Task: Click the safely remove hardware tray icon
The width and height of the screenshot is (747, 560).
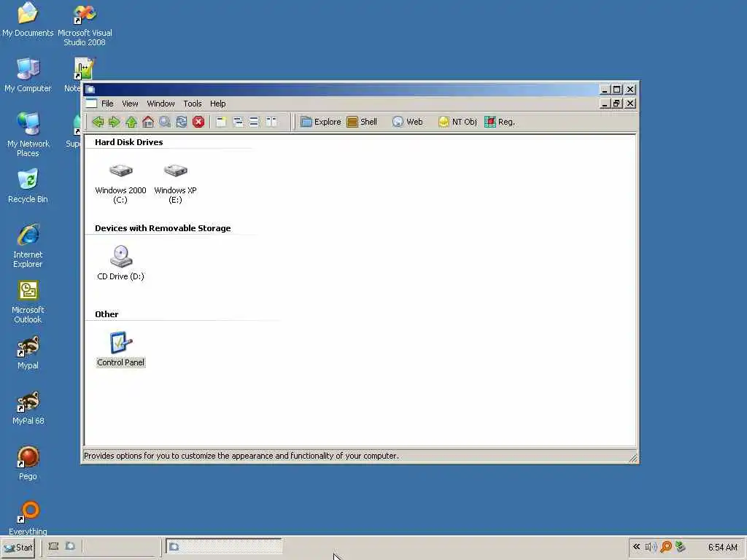Action: click(x=681, y=547)
